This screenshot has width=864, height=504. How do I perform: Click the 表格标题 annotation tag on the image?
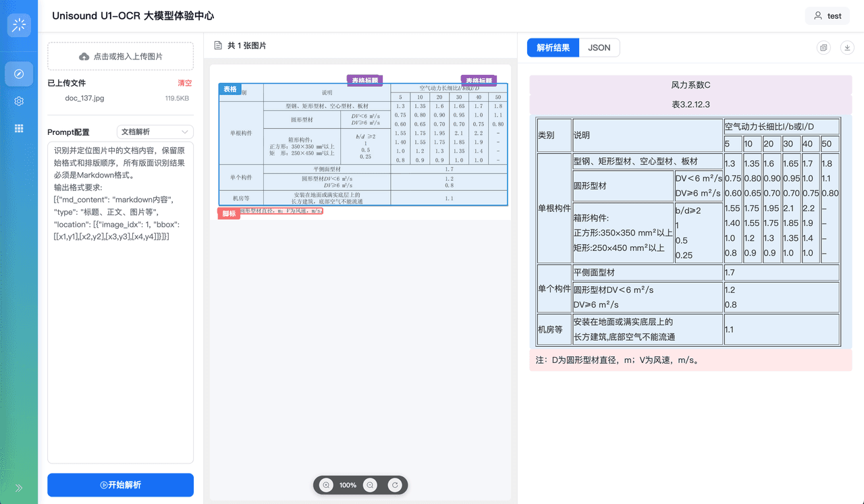click(365, 80)
